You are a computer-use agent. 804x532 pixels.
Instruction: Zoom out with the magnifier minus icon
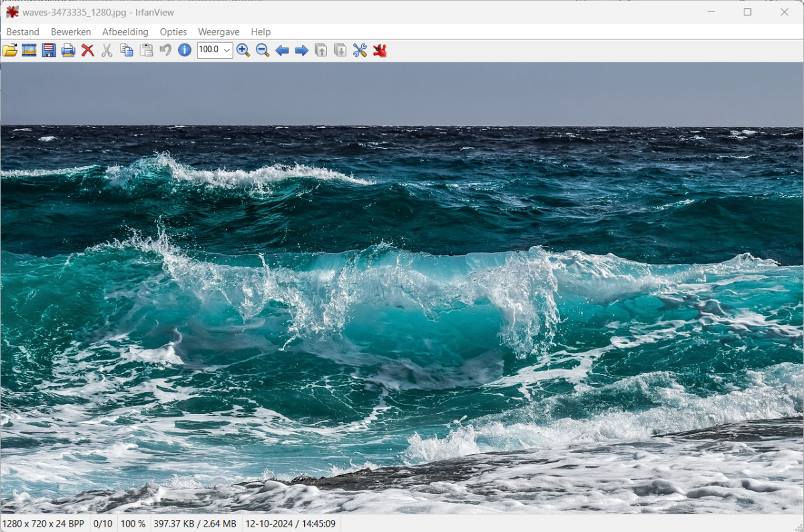pos(263,50)
